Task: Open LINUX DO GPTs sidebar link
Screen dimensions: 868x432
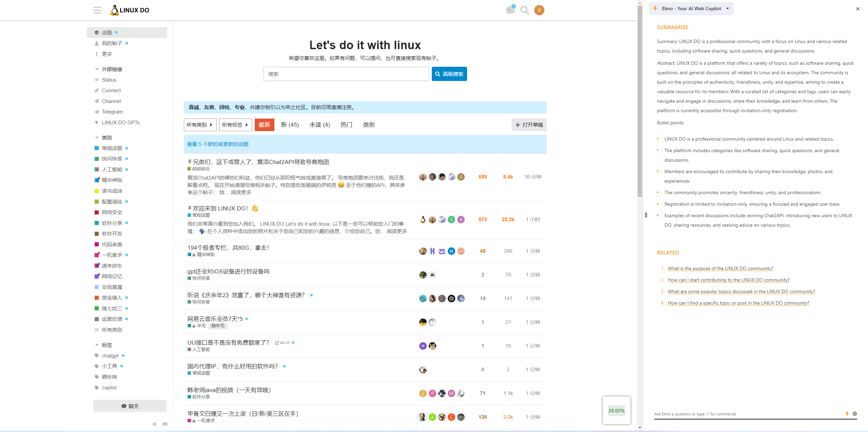Action: 117,123
